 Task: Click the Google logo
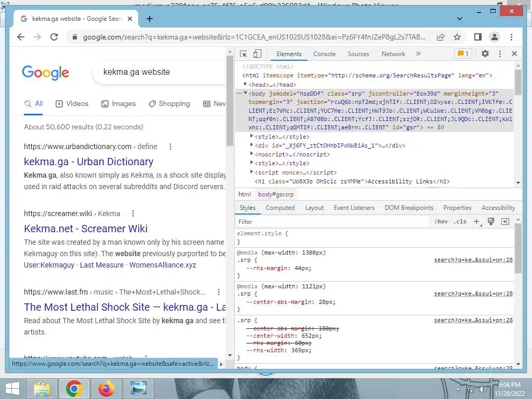(46, 73)
